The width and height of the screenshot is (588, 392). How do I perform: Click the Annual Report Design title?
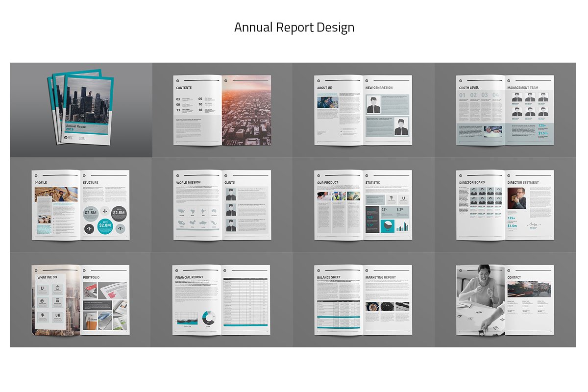[x=294, y=27]
